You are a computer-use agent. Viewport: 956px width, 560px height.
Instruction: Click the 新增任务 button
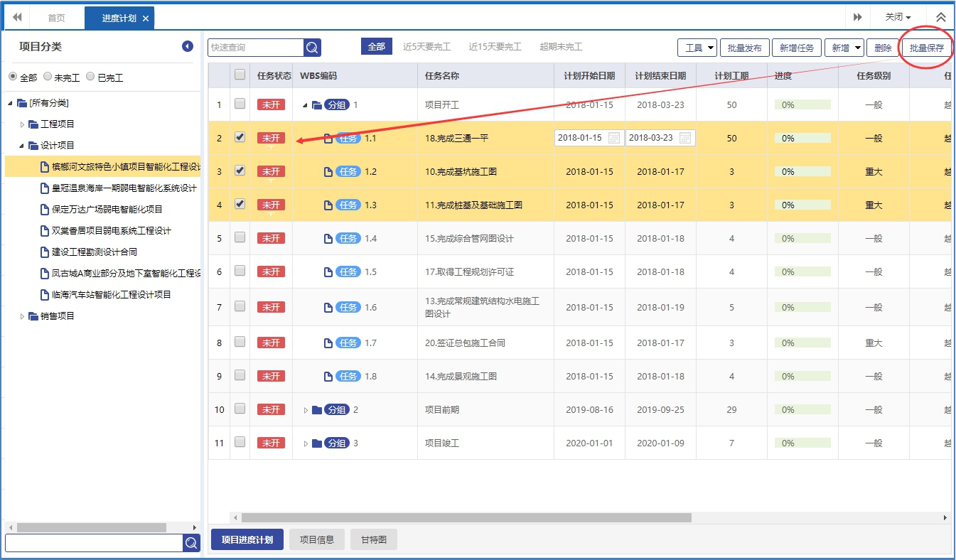[797, 48]
